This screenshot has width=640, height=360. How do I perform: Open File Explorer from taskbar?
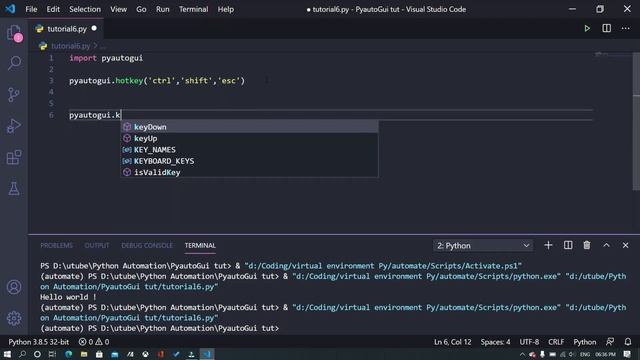pyautogui.click(x=84, y=354)
